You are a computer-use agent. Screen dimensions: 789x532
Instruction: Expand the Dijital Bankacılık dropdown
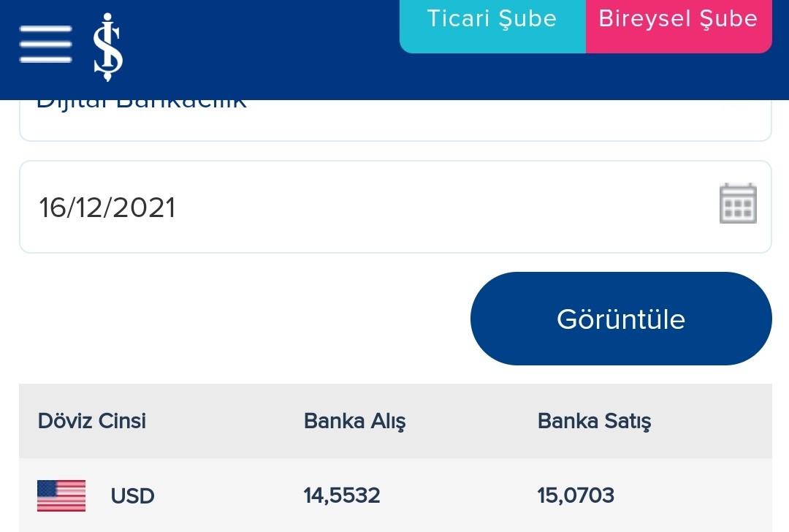pyautogui.click(x=395, y=121)
